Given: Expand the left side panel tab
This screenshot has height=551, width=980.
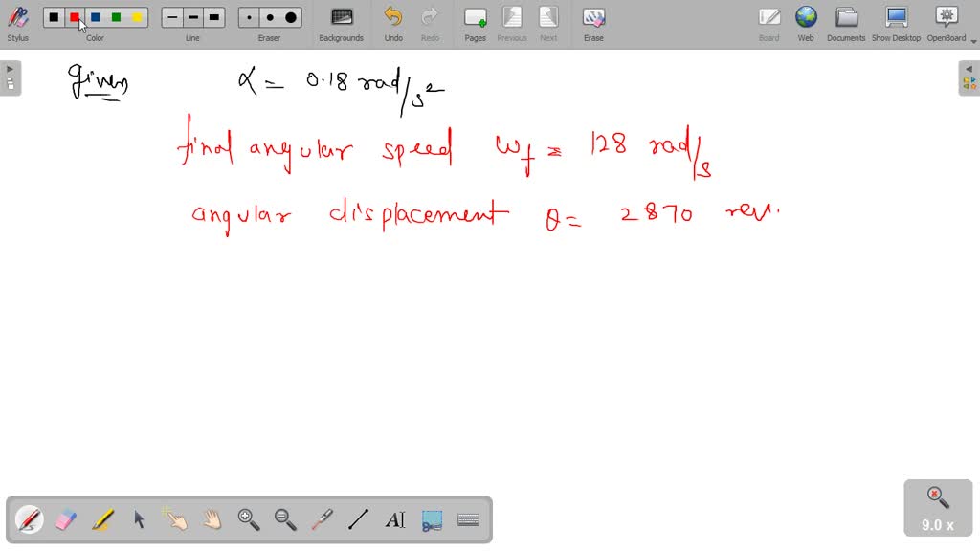Looking at the screenshot, I should click(10, 78).
